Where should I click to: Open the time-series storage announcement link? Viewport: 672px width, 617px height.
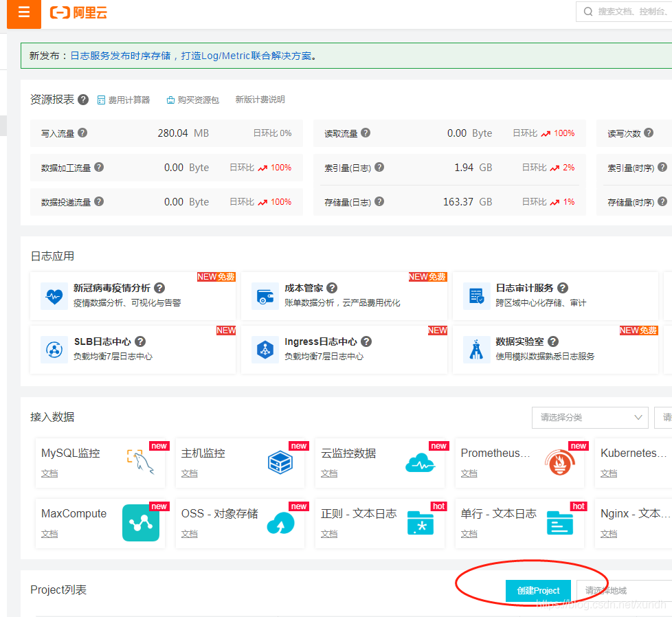pos(191,56)
